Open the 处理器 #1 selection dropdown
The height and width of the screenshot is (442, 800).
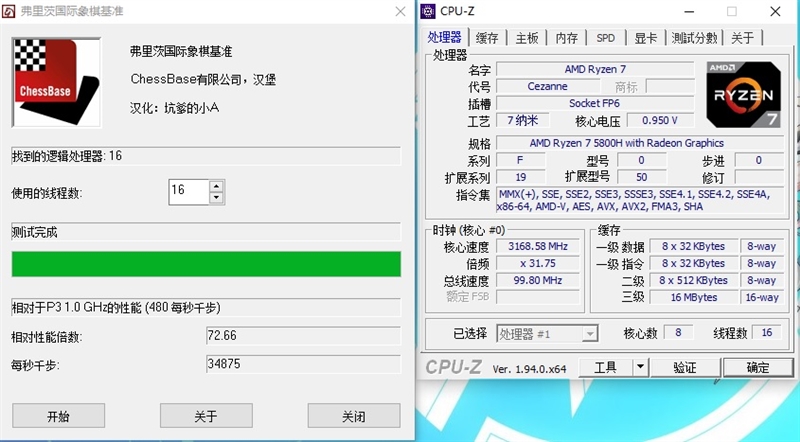tap(547, 334)
